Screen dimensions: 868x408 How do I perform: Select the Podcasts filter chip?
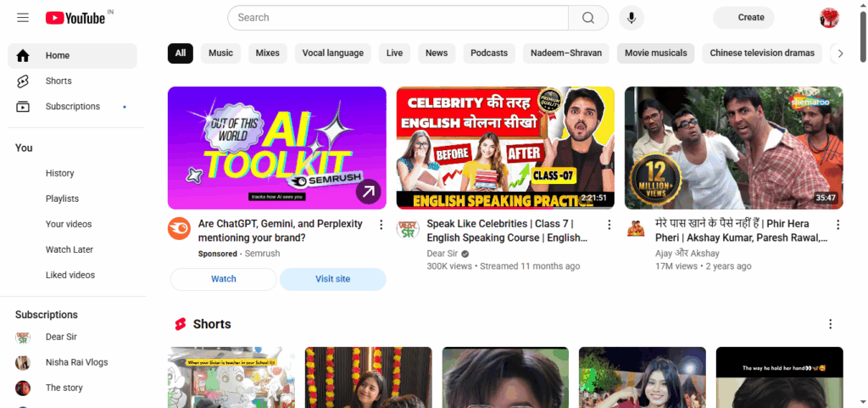click(489, 53)
